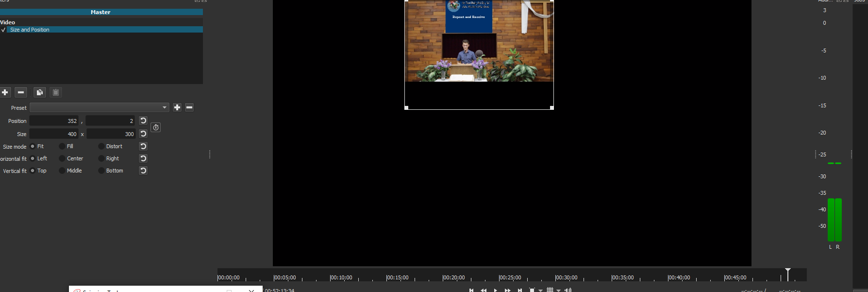This screenshot has width=868, height=292.
Task: Jump to 00:40:00 on the scrub bar
Action: pyautogui.click(x=679, y=277)
